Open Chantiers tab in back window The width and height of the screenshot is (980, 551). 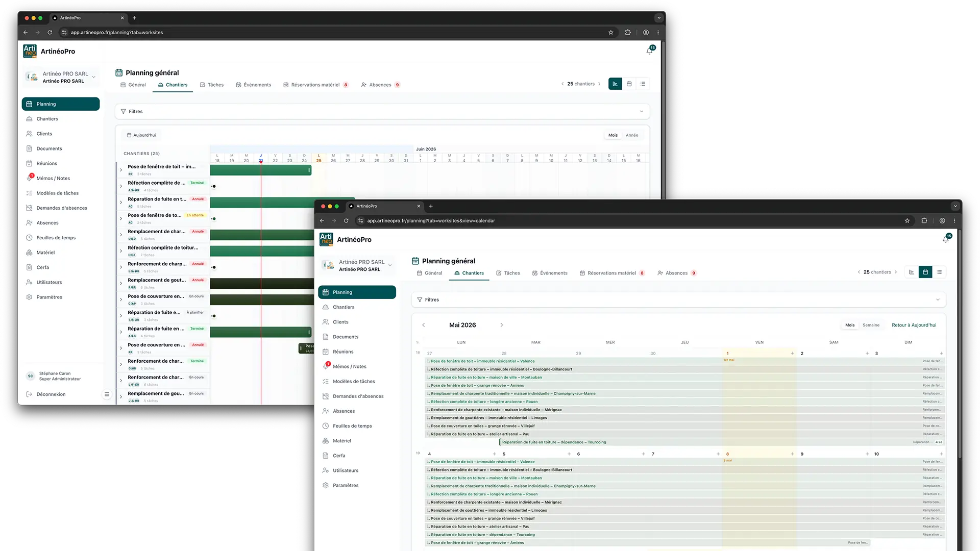(173, 85)
